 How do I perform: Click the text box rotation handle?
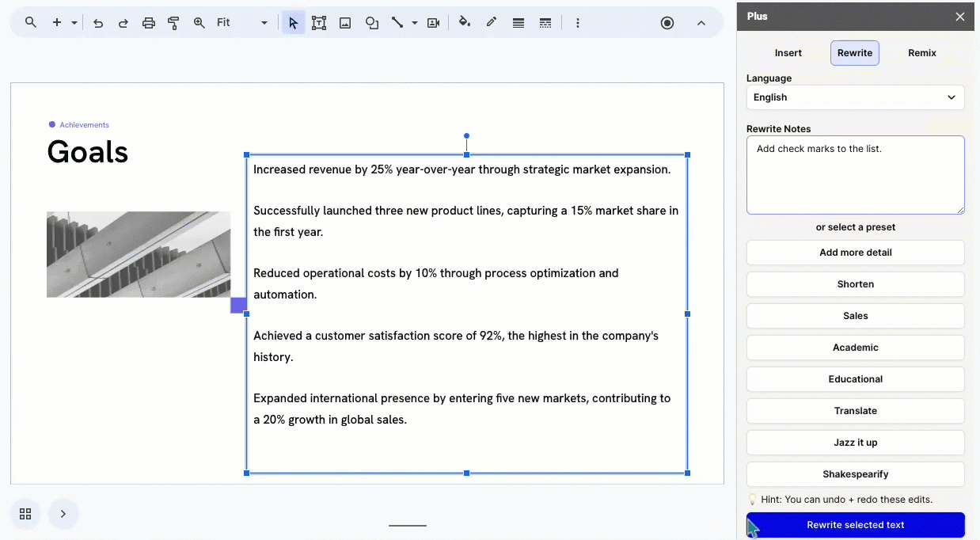point(467,136)
